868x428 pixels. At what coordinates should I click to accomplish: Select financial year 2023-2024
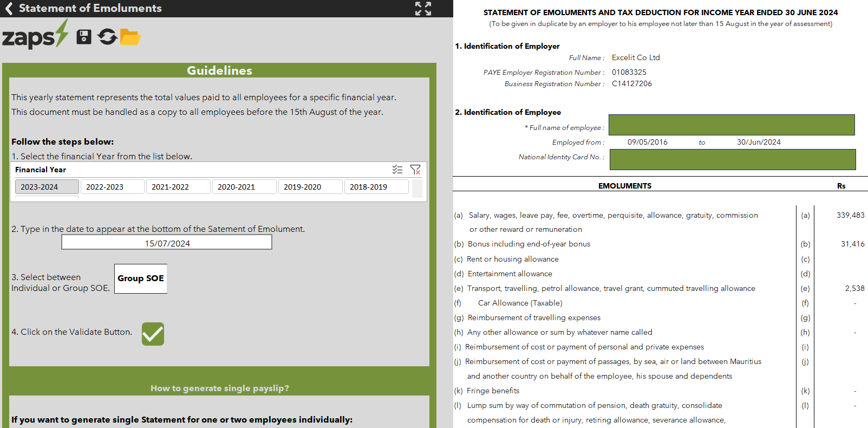pos(47,187)
